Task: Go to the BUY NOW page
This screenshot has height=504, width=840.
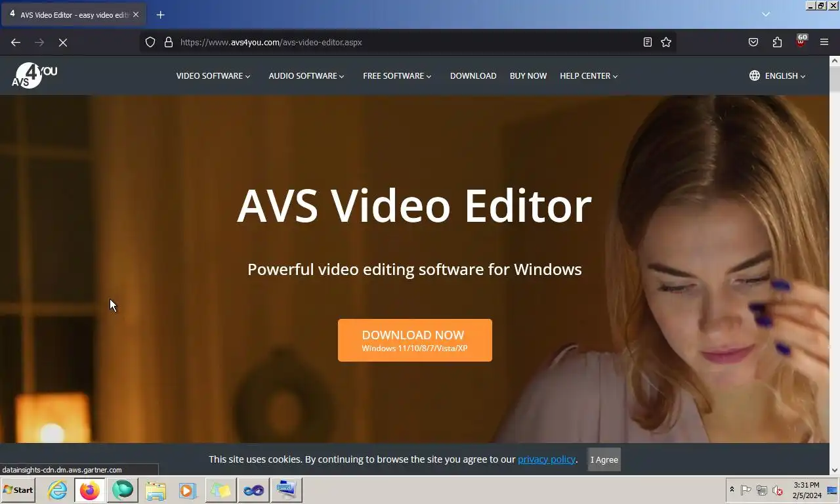Action: pyautogui.click(x=528, y=75)
